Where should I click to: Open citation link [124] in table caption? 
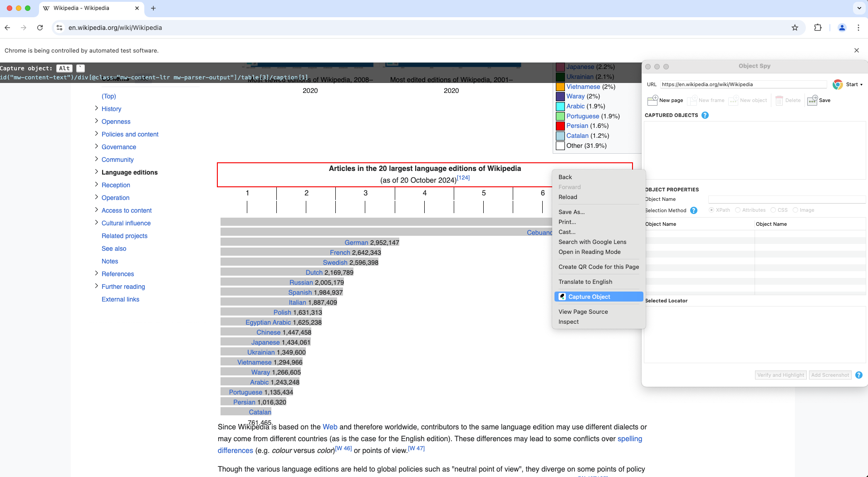[463, 178]
